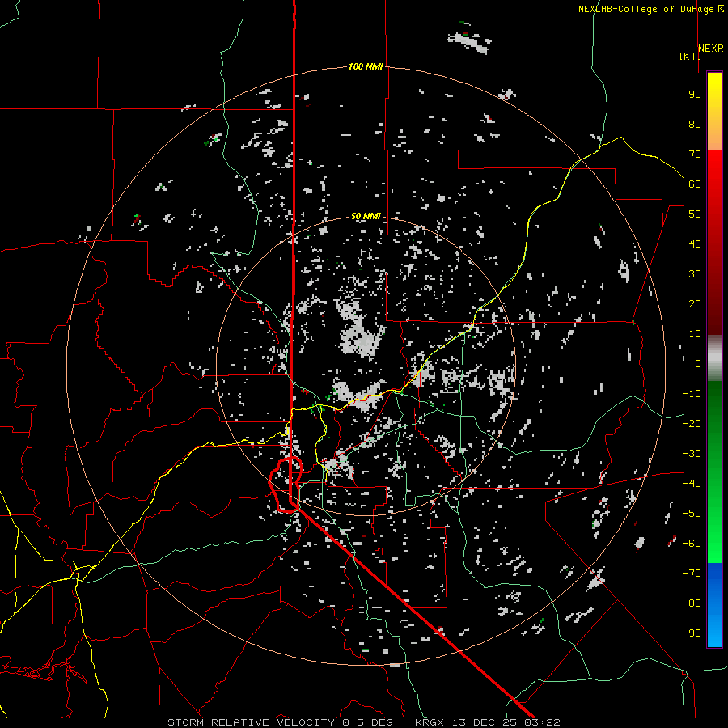The height and width of the screenshot is (728, 728).
Task: Click the gray zero-velocity segment of color bar
Action: click(x=714, y=358)
